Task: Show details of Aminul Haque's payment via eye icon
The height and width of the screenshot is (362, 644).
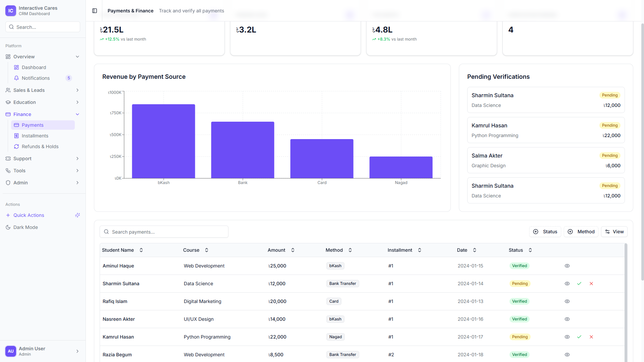Action: coord(567,266)
